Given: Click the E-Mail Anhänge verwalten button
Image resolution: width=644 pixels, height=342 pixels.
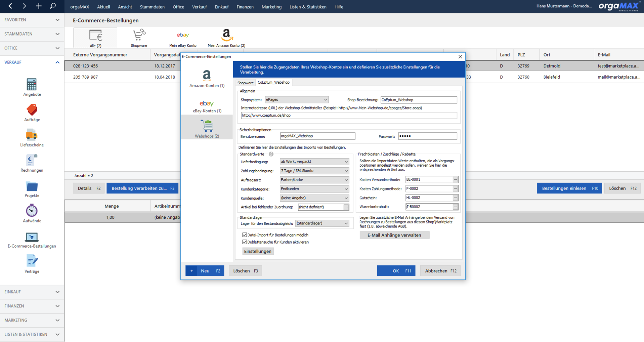Looking at the screenshot, I should [394, 235].
